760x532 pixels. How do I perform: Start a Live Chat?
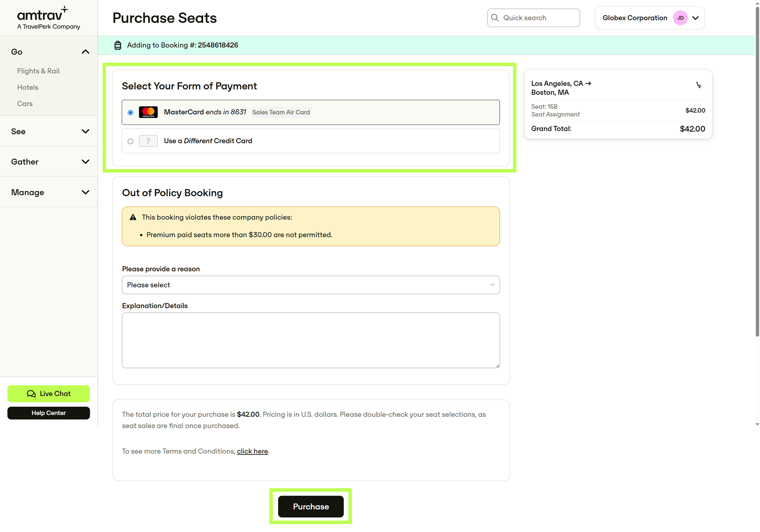pyautogui.click(x=49, y=394)
